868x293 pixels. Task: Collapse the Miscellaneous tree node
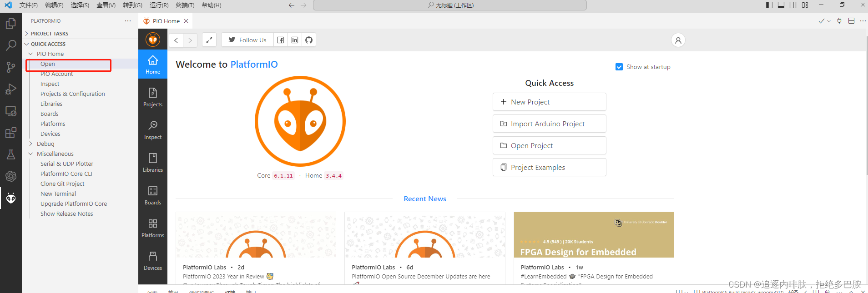(x=30, y=154)
